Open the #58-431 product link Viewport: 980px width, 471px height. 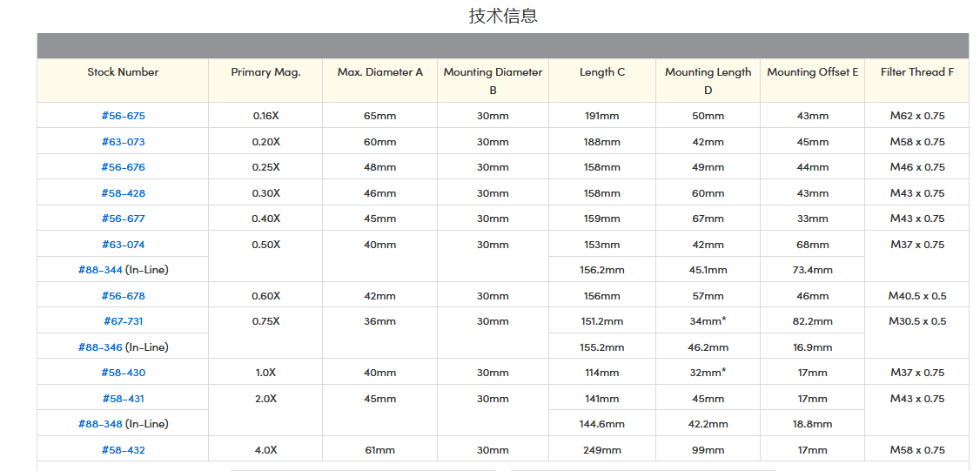[123, 399]
